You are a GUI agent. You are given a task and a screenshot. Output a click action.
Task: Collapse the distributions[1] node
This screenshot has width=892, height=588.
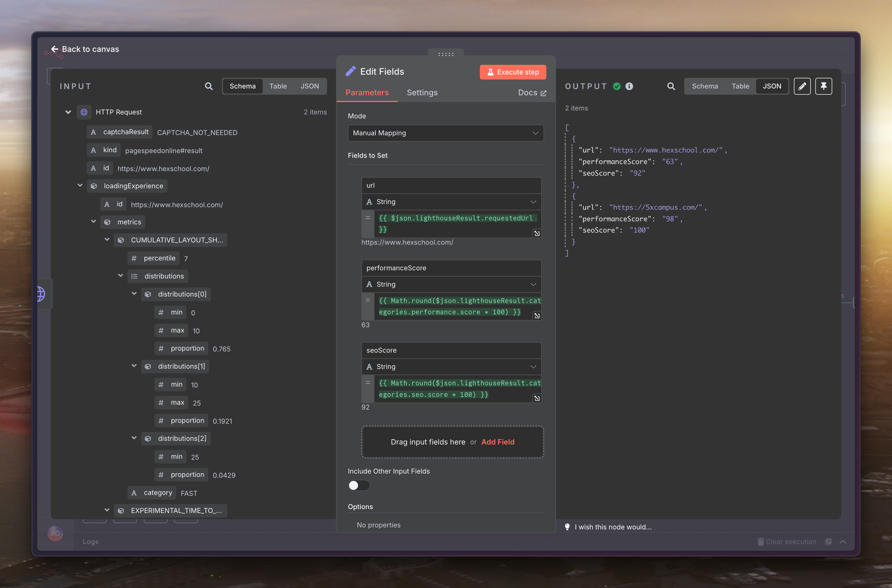pyautogui.click(x=134, y=366)
